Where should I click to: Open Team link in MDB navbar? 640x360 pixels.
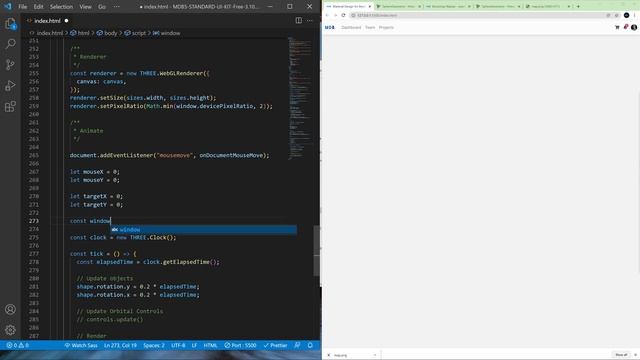pos(370,27)
